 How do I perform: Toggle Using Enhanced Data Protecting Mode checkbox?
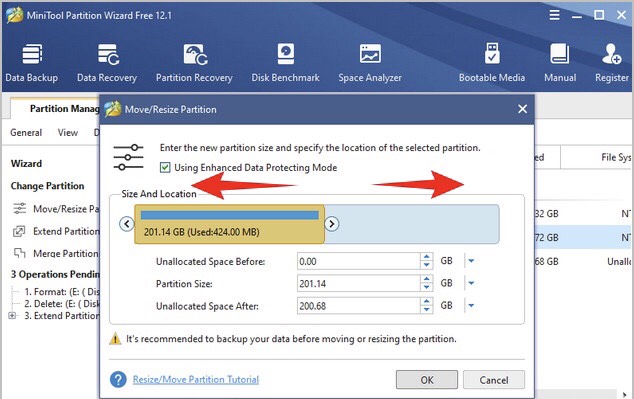point(165,167)
